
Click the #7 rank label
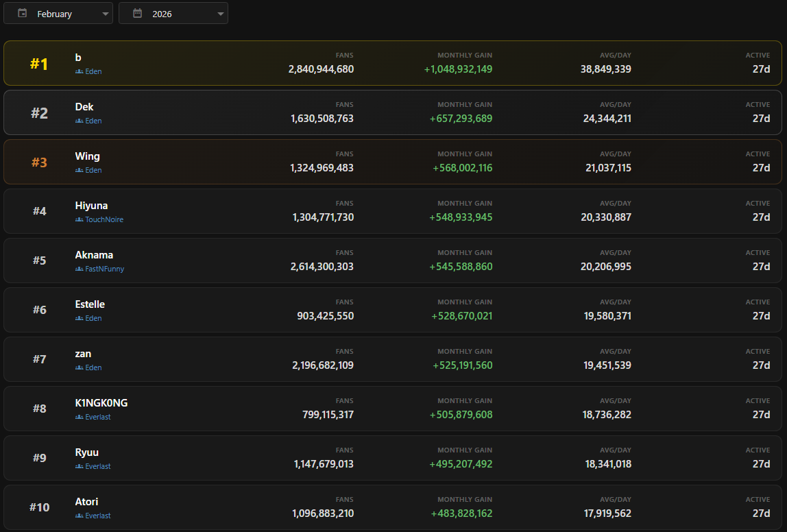tap(40, 359)
